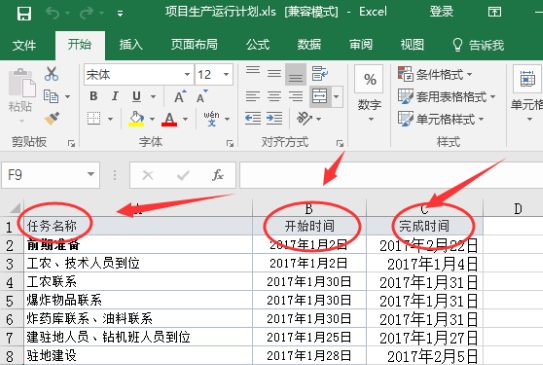Switch to the 插入 tab

point(131,45)
